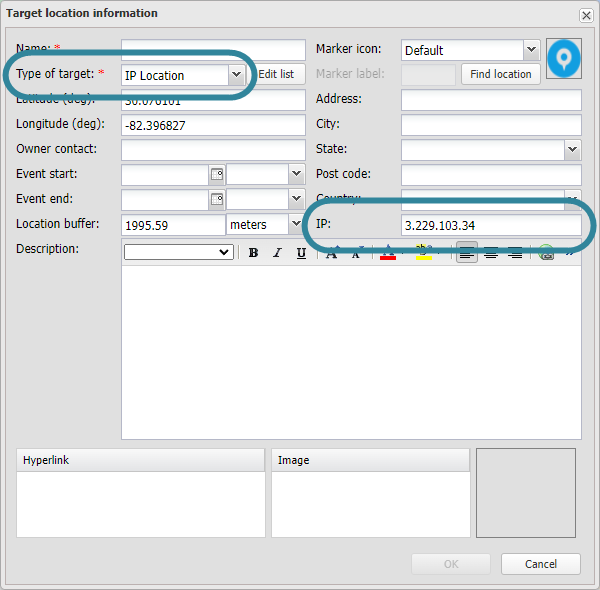
Task: Toggle italic text formatting
Action: 277,253
